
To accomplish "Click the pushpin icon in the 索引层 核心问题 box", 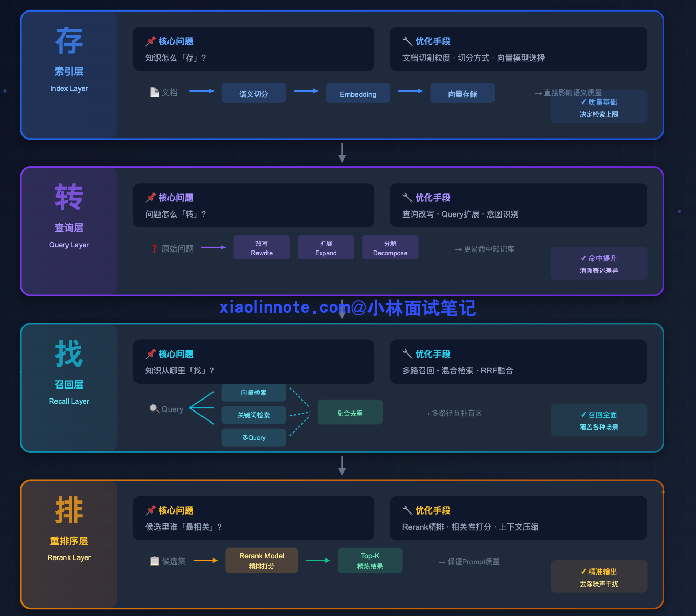I will [x=151, y=41].
